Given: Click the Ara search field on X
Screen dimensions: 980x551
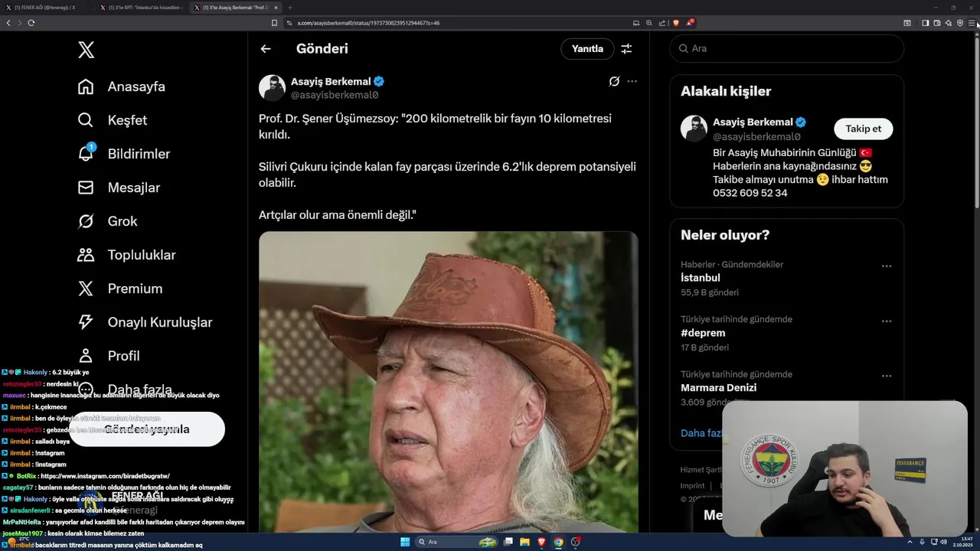Looking at the screenshot, I should pyautogui.click(x=786, y=48).
